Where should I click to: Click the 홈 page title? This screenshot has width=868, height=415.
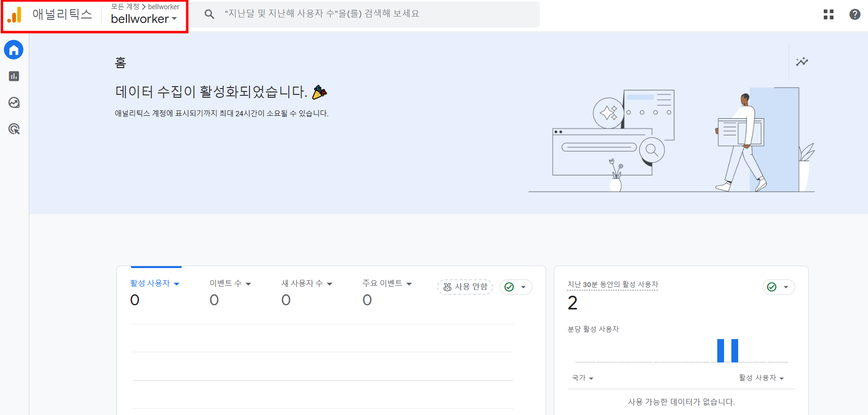click(x=121, y=62)
